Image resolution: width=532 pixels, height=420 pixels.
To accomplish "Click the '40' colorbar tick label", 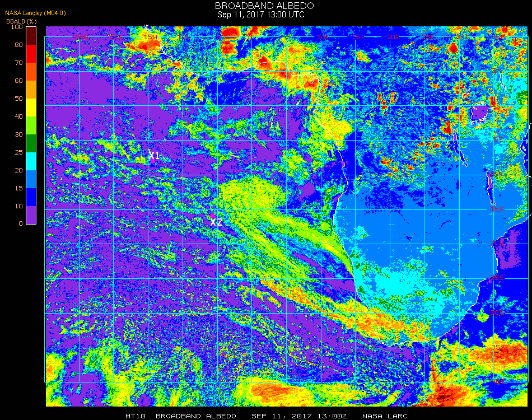I will [18, 116].
